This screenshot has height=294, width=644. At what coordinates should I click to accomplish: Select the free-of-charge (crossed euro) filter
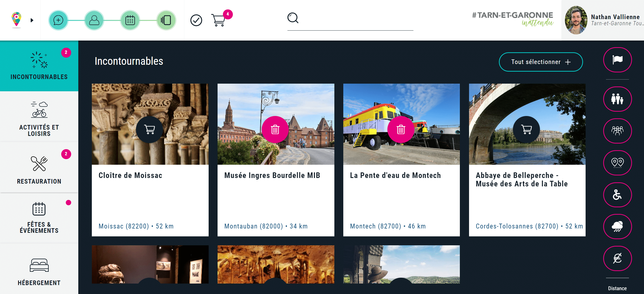617,259
